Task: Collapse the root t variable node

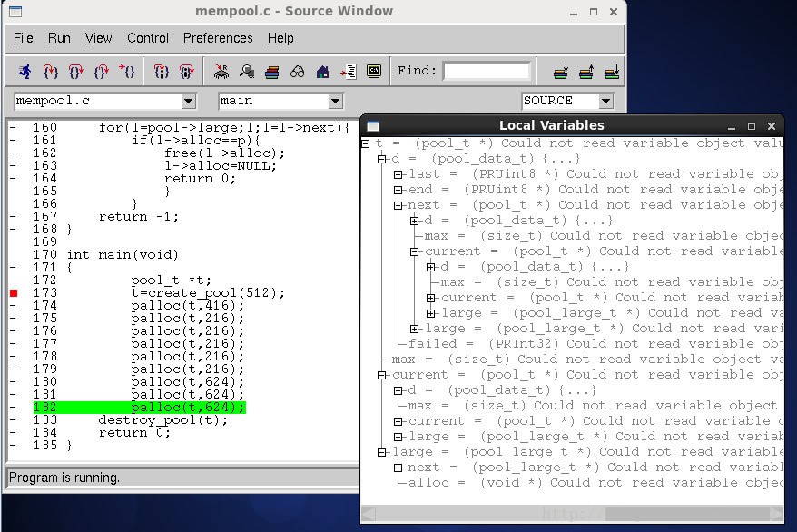Action: tap(366, 143)
